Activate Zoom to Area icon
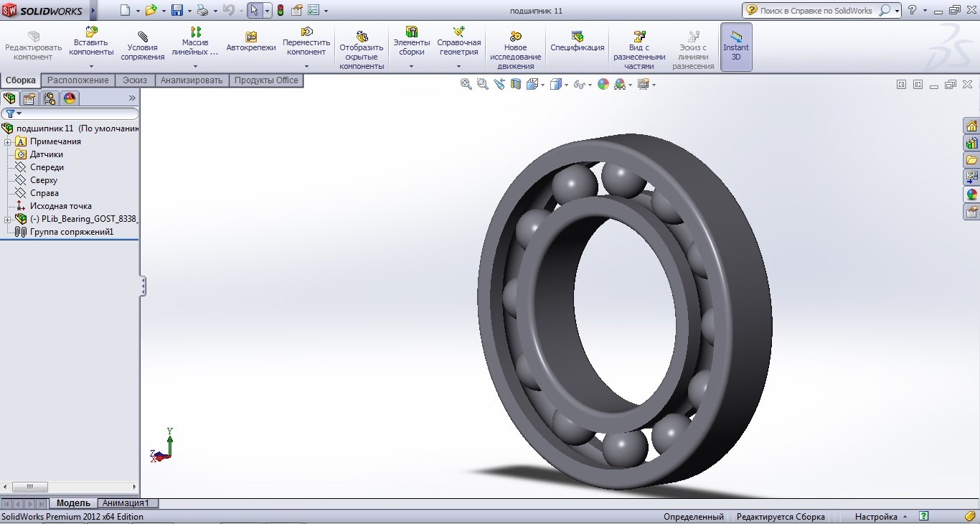Viewport: 980px width, 524px height. click(483, 85)
